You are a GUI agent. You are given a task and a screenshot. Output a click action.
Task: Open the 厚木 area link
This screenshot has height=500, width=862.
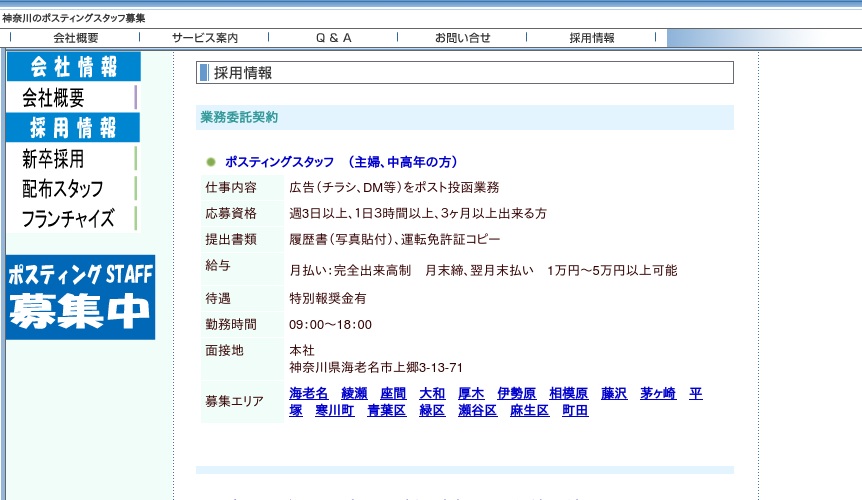coord(471,394)
